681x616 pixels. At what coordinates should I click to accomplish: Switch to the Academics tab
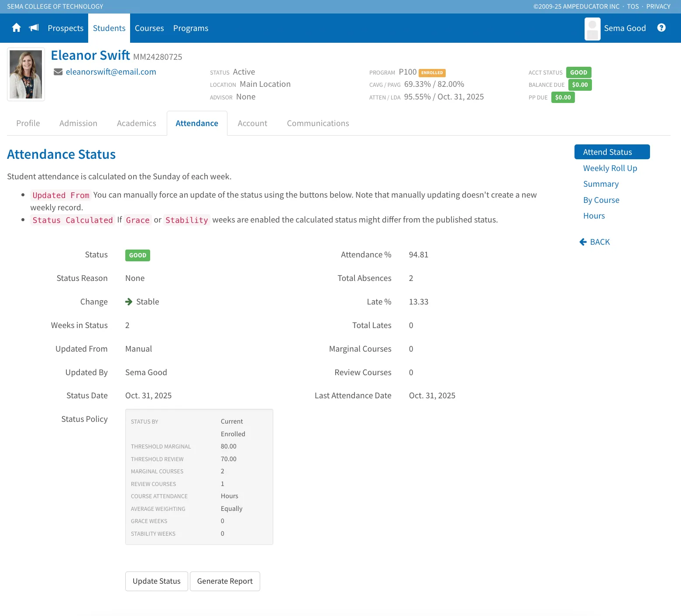click(137, 123)
